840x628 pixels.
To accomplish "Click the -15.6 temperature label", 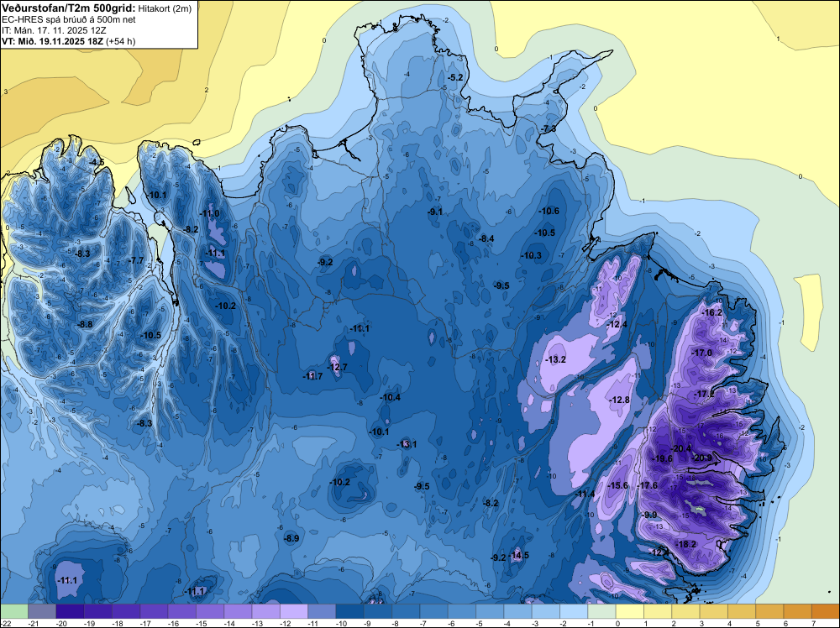I will (x=619, y=485).
